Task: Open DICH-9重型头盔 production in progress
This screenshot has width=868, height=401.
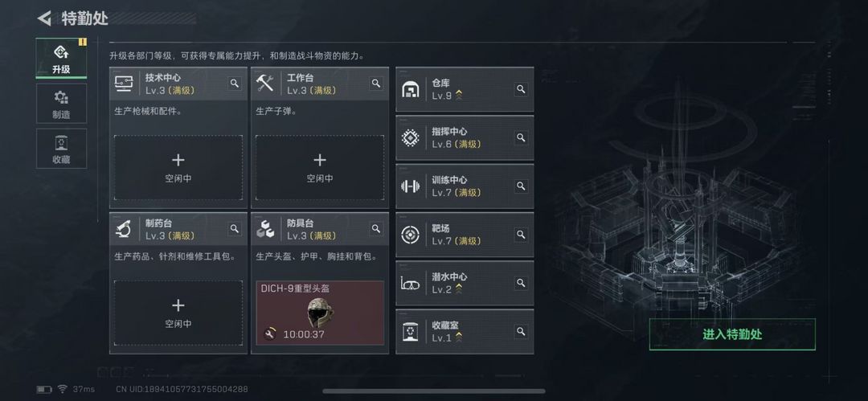Action: coord(320,313)
